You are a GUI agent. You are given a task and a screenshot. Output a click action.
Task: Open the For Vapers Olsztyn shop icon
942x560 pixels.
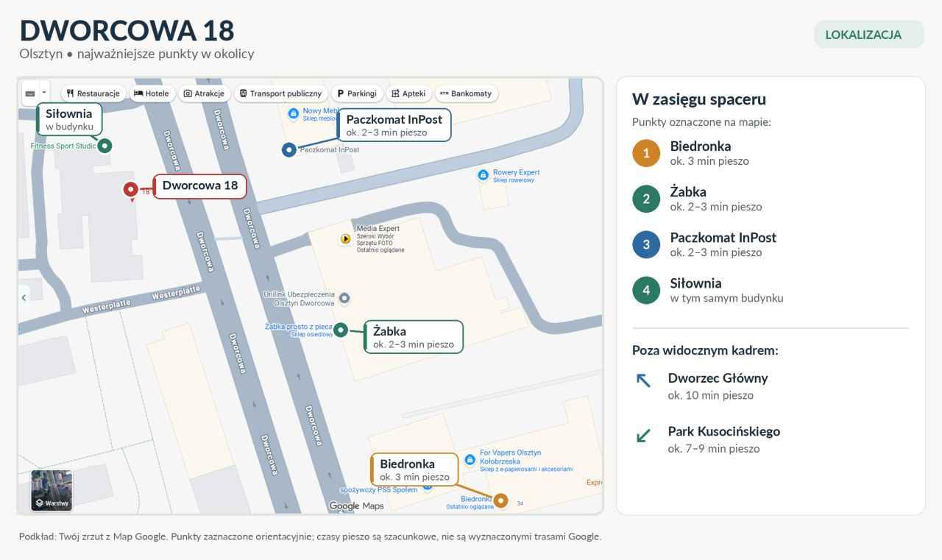click(x=470, y=460)
